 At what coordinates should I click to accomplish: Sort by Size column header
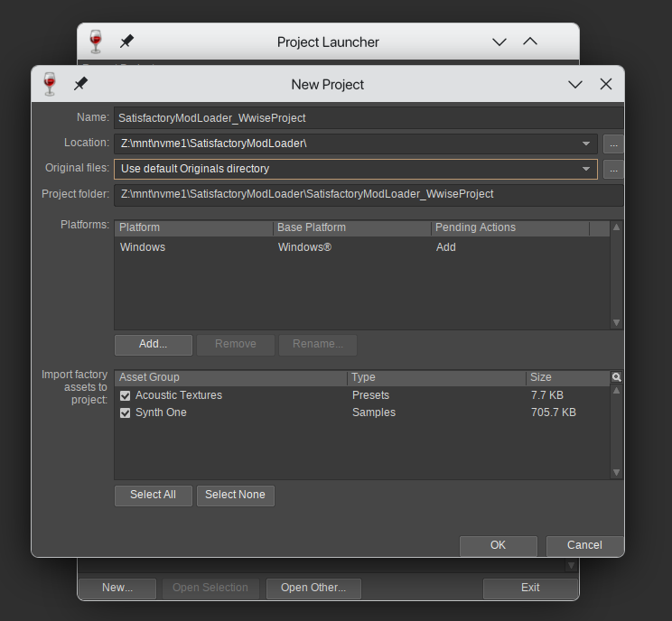click(568, 377)
